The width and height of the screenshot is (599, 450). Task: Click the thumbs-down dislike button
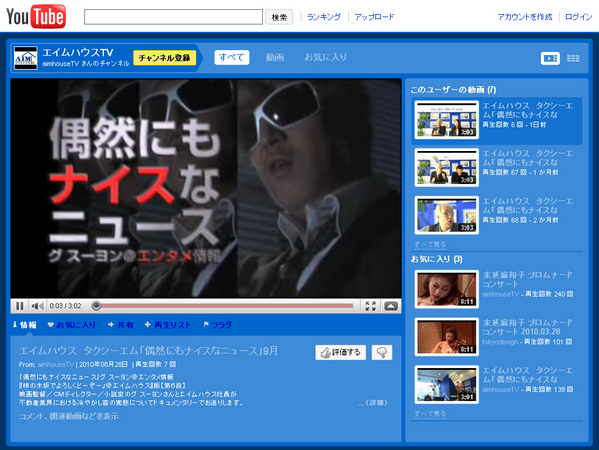[382, 352]
